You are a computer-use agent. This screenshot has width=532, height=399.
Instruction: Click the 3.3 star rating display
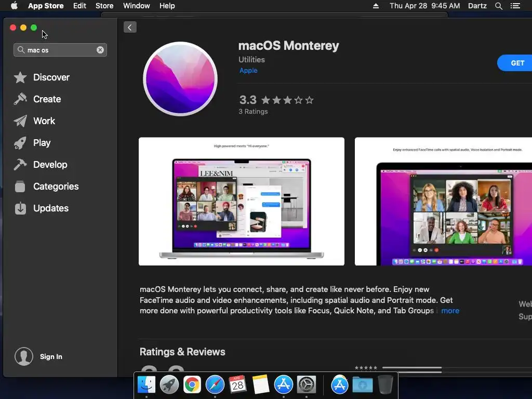pos(276,100)
